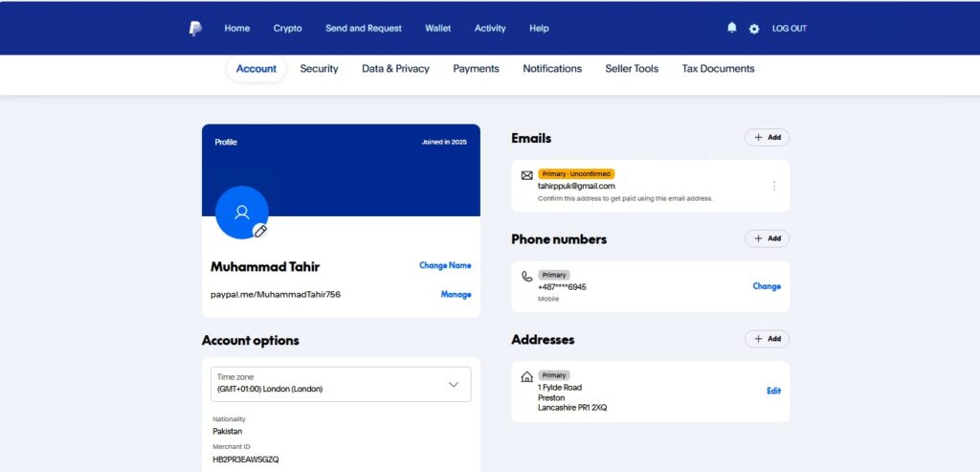Click the phone icon beside mobile number
The width and height of the screenshot is (980, 472).
pos(526,276)
